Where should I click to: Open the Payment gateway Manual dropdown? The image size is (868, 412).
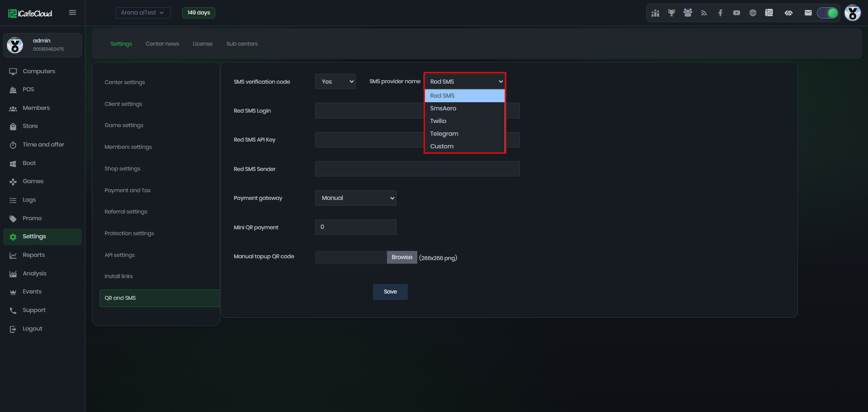(x=356, y=198)
